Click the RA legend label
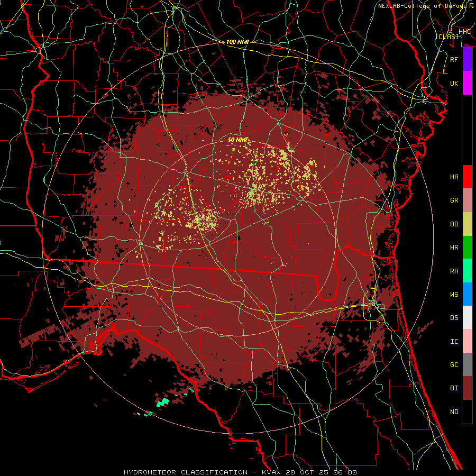The height and width of the screenshot is (476, 476). pyautogui.click(x=454, y=271)
